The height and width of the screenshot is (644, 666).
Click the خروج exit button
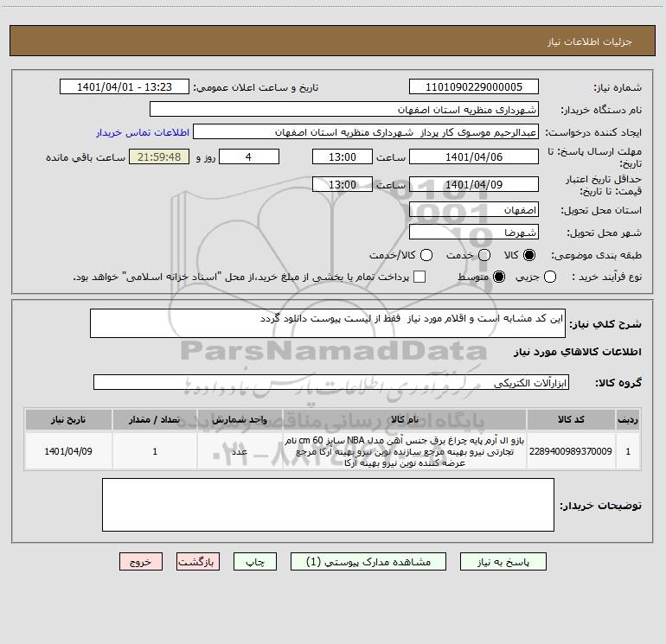pos(141,562)
